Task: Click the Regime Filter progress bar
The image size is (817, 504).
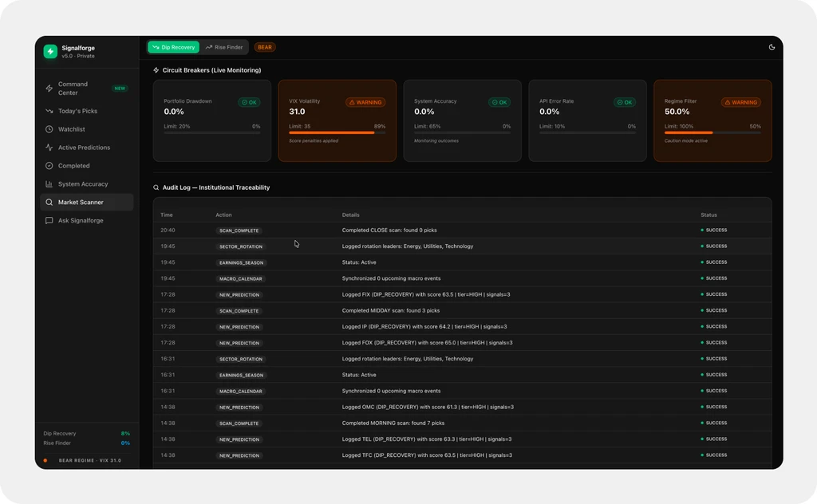Action: pos(712,132)
